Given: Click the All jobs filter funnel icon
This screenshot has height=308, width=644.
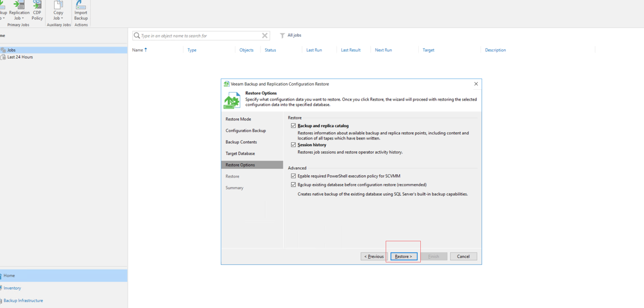Looking at the screenshot, I should coord(282,35).
